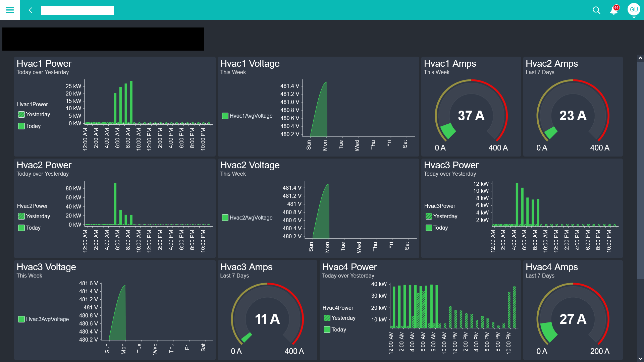Open the Hvac3 Voltage widget title
Screen dimensions: 644x362
(46, 267)
